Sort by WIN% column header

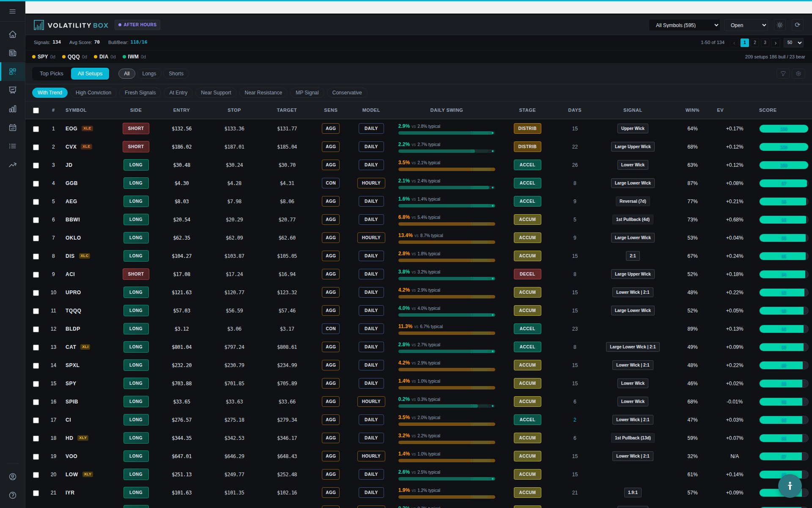[692, 110]
